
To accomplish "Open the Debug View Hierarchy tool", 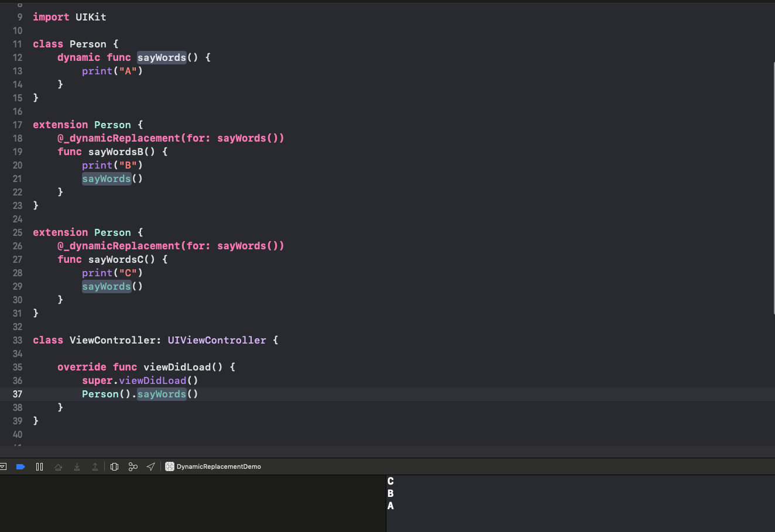I will tap(115, 466).
